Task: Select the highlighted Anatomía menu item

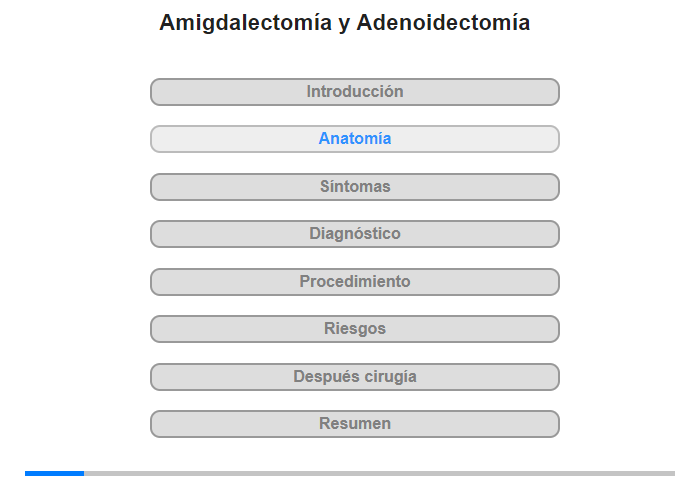Action: tap(355, 139)
